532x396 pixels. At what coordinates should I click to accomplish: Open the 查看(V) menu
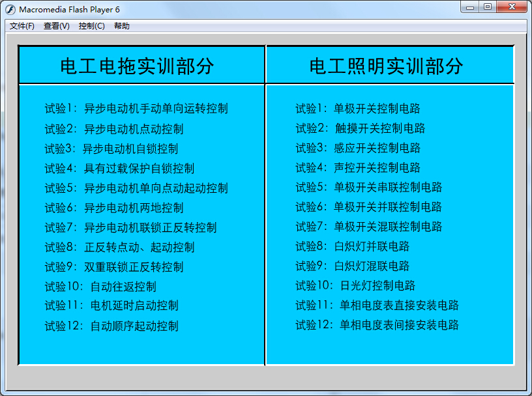click(55, 27)
